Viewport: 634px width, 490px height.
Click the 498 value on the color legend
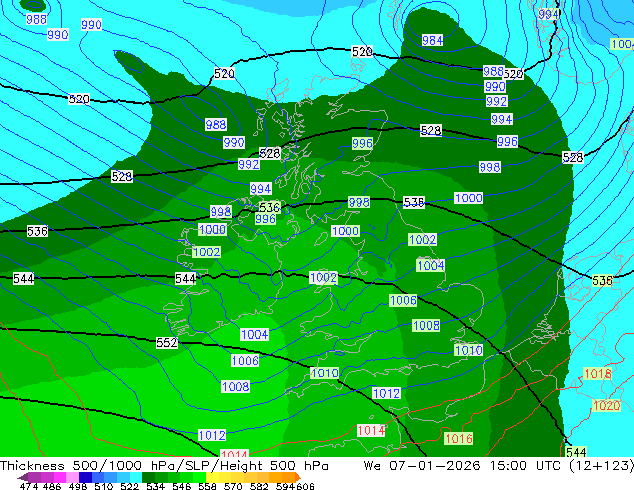78,486
